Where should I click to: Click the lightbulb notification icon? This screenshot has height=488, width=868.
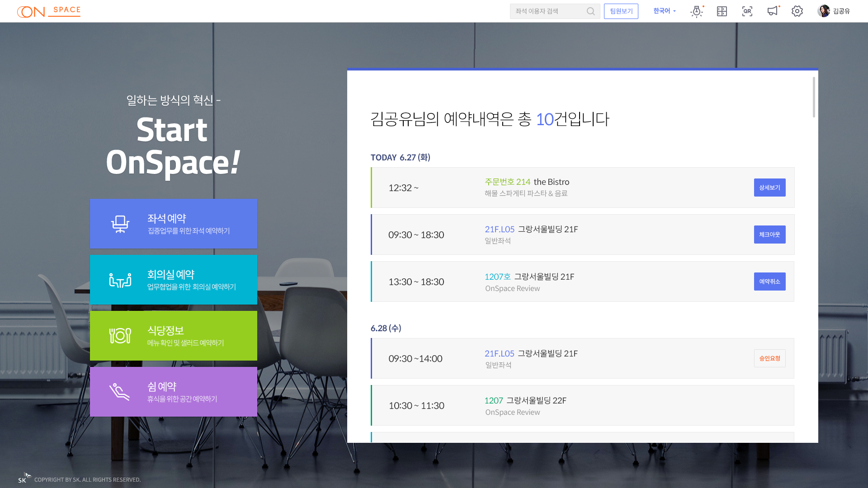pos(697,11)
